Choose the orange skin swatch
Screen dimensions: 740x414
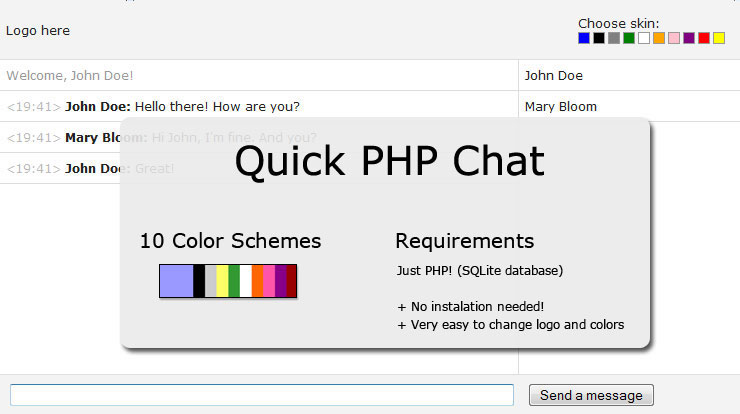tap(659, 38)
